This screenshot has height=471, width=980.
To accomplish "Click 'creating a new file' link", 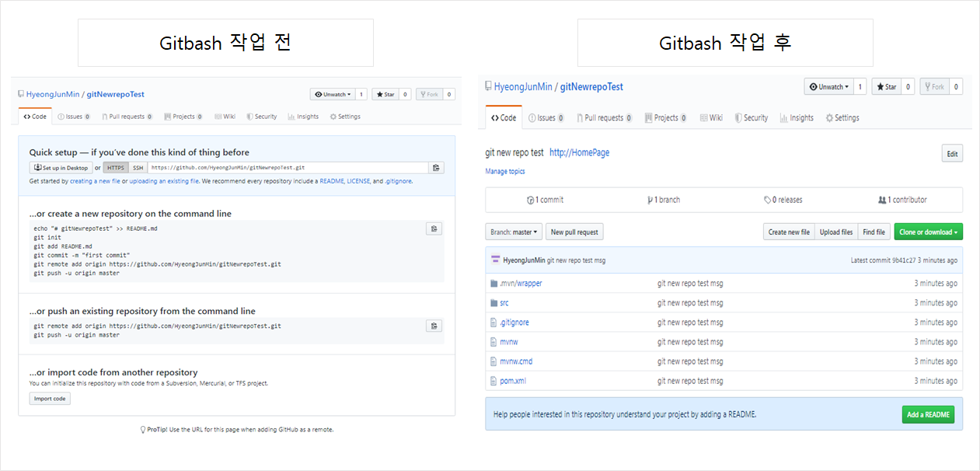I will [x=95, y=181].
